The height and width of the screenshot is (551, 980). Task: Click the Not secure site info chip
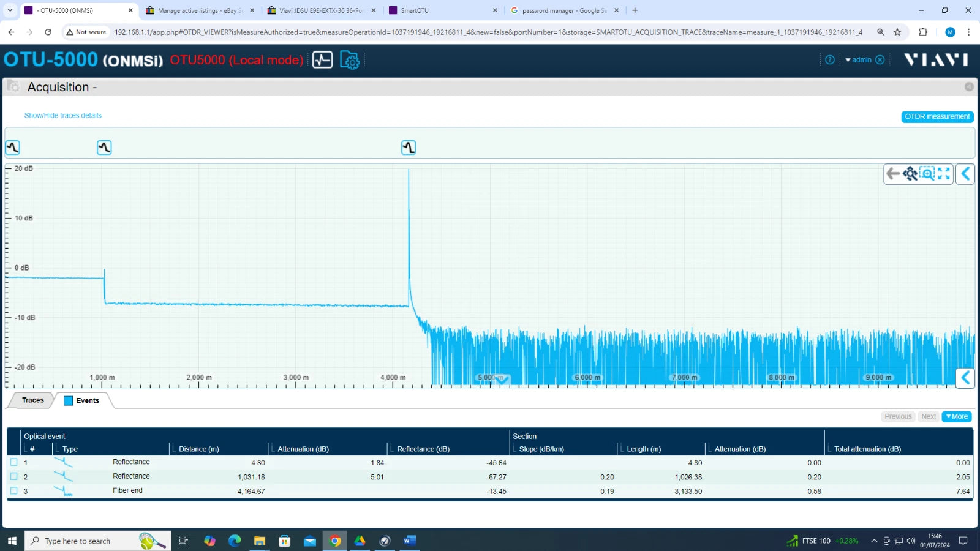click(x=86, y=32)
